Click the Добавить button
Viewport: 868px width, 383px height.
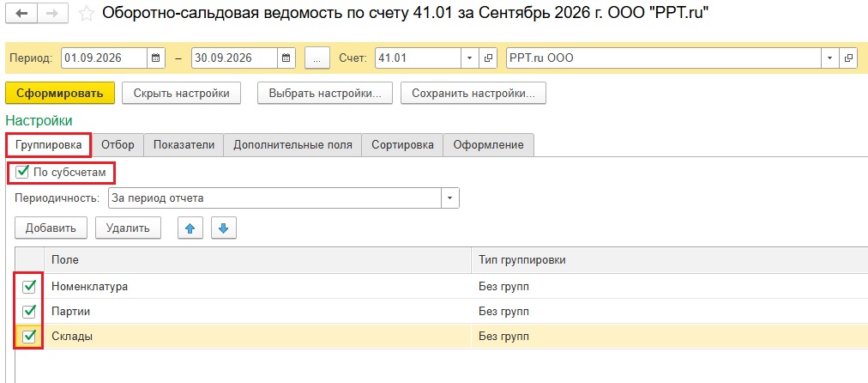51,228
